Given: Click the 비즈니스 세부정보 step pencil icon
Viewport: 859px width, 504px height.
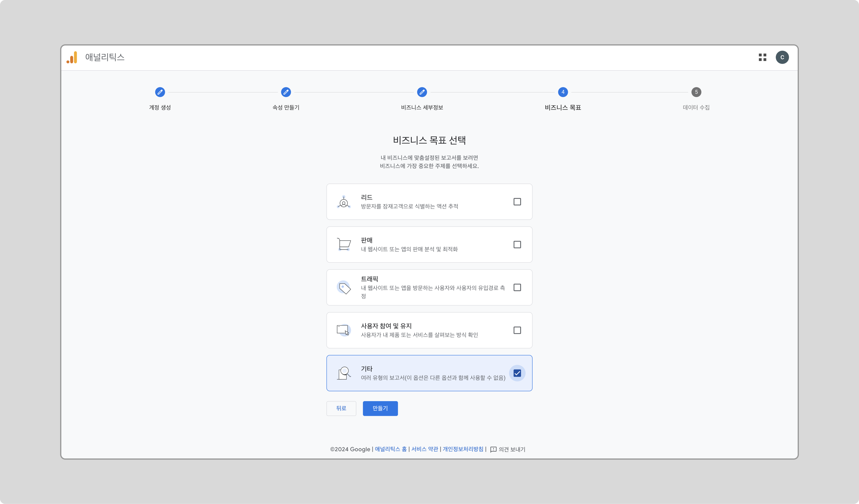Looking at the screenshot, I should [422, 92].
